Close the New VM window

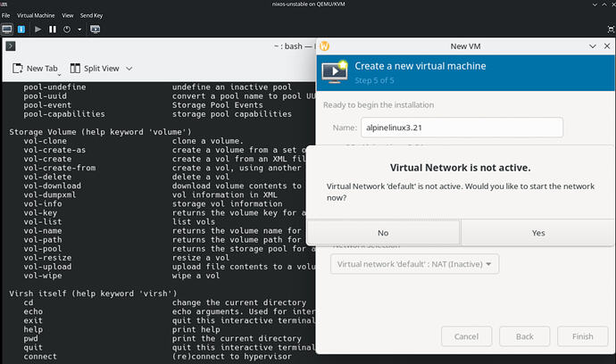pyautogui.click(x=607, y=46)
